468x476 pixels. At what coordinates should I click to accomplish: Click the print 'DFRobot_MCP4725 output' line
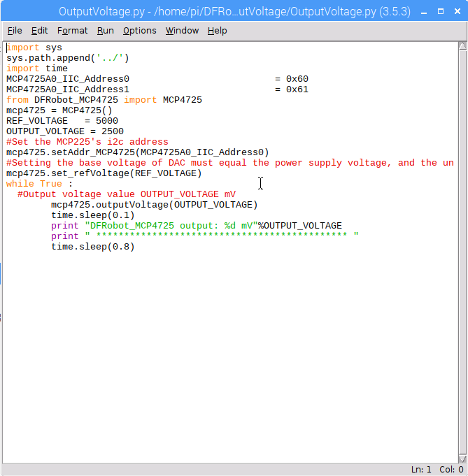197,226
